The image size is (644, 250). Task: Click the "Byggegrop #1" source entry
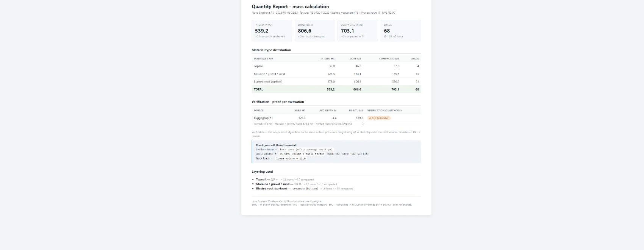[263, 118]
